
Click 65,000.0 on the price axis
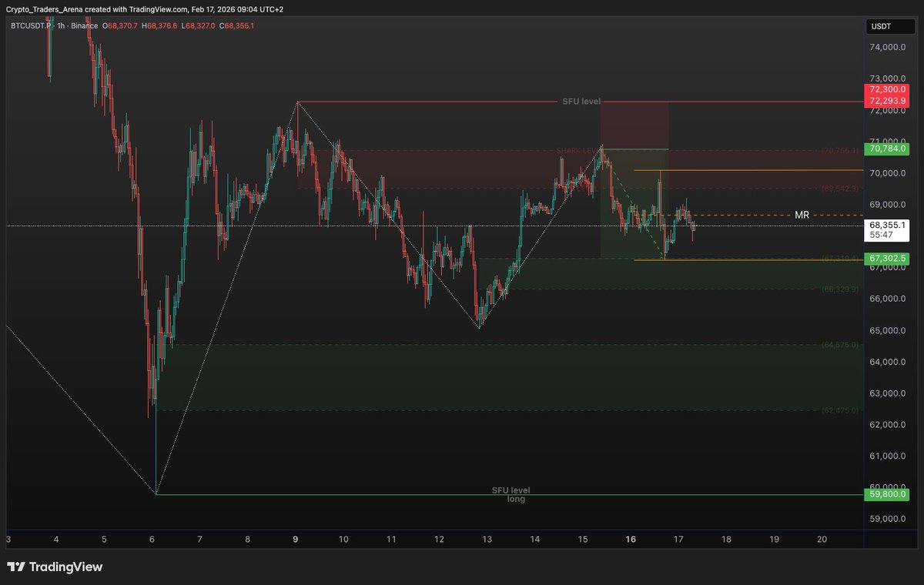pyautogui.click(x=887, y=330)
